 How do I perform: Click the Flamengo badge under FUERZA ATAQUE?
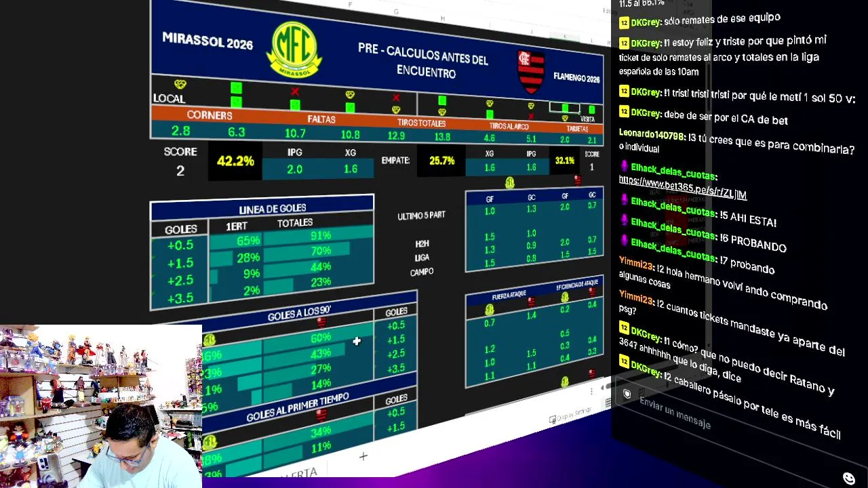(531, 302)
